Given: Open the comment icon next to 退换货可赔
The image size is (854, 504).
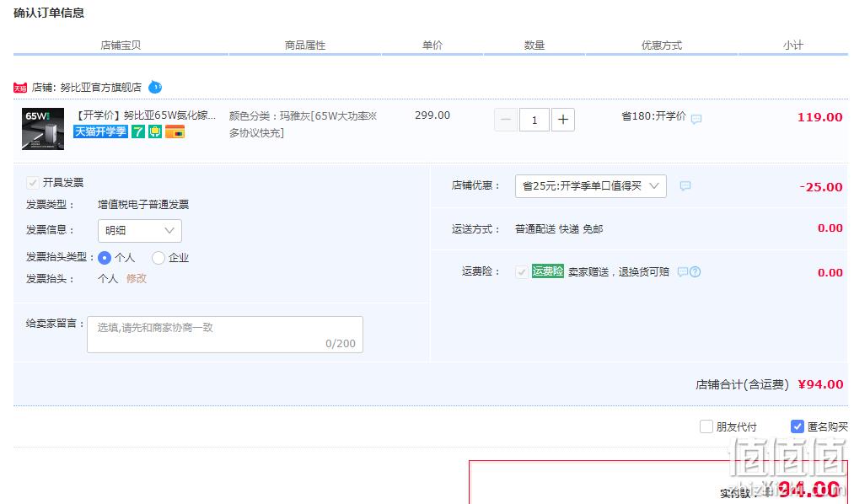Looking at the screenshot, I should [682, 271].
